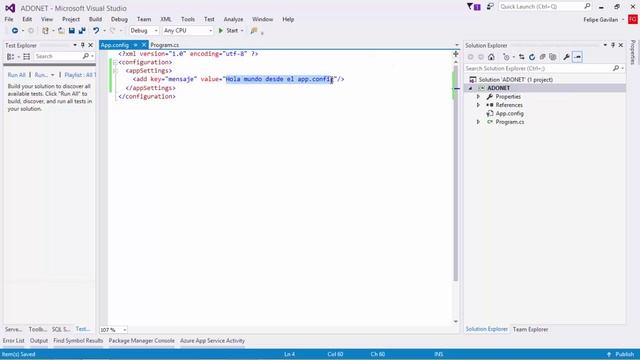Select the Solution 'ADONET' root node
The width and height of the screenshot is (640, 360).
pos(516,80)
